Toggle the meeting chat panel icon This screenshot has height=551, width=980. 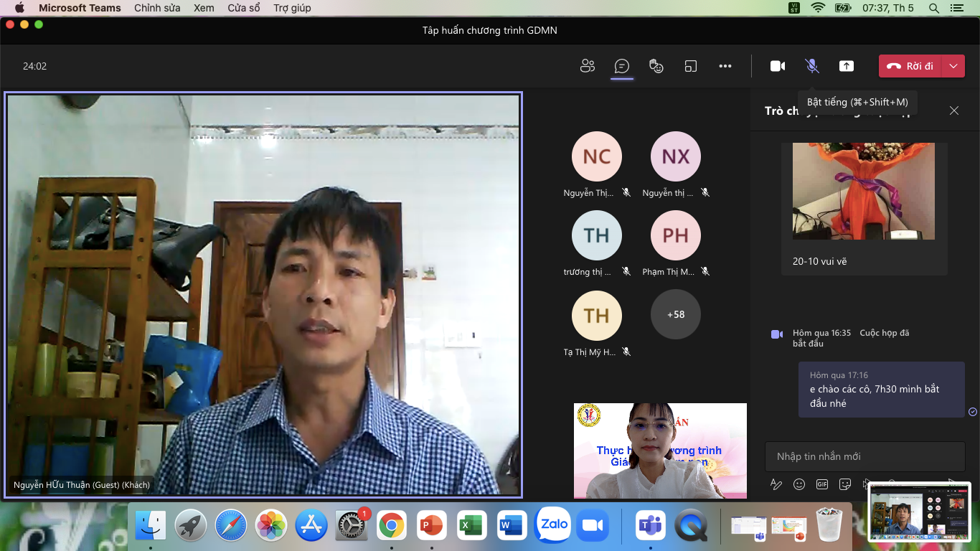622,66
